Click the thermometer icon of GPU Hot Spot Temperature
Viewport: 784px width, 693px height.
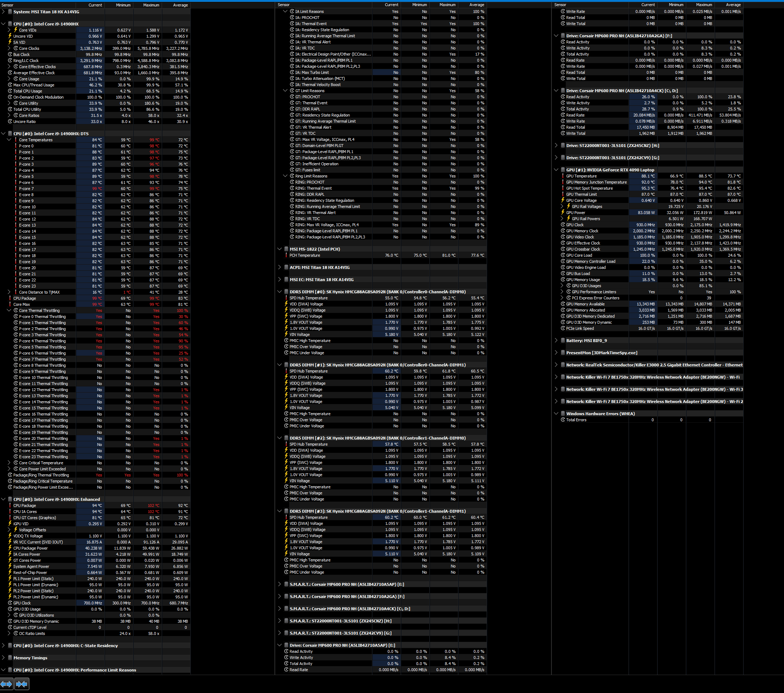click(x=563, y=188)
